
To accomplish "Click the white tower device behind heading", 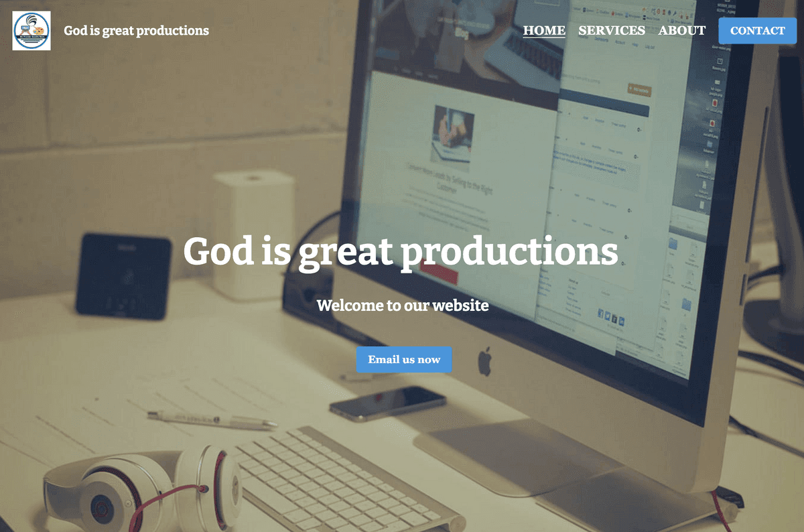I will tap(254, 233).
